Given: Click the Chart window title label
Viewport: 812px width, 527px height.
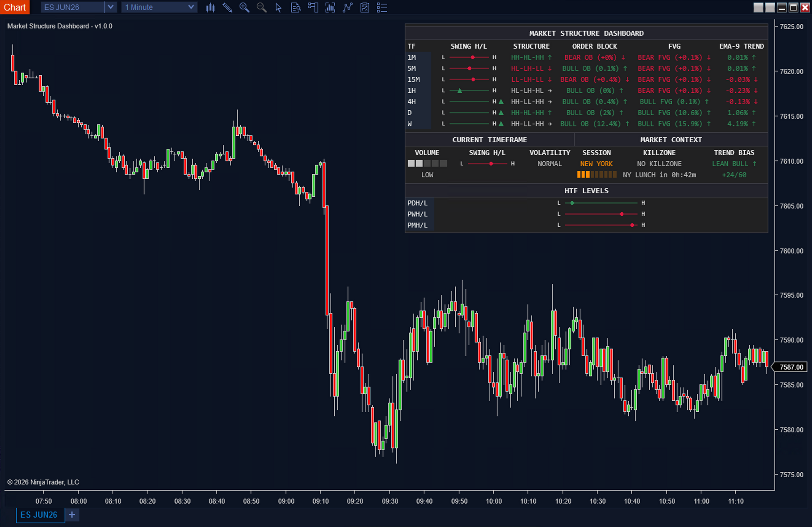Looking at the screenshot, I should click(15, 7).
